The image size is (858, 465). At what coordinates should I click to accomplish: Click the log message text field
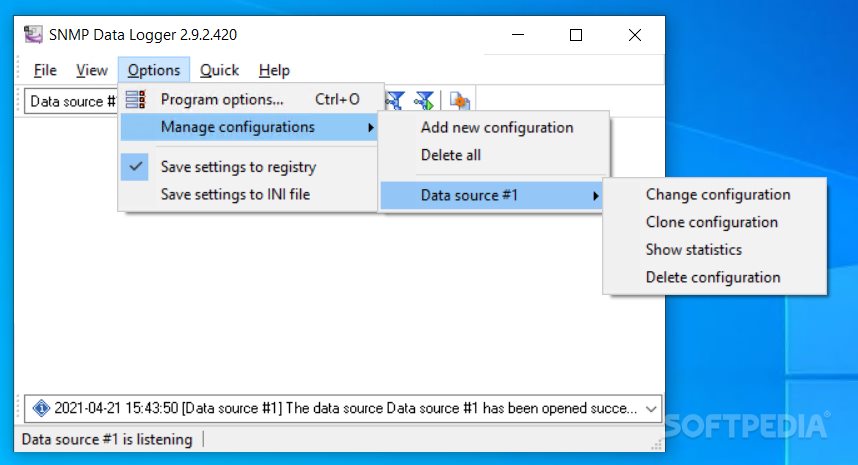click(343, 409)
